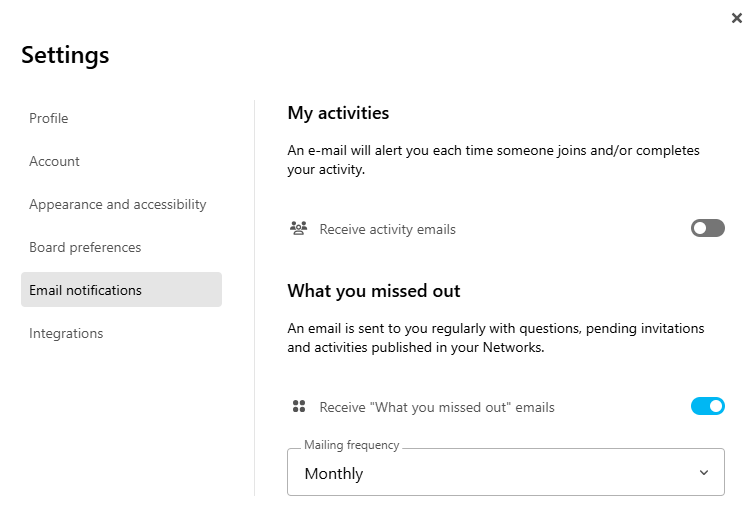The height and width of the screenshot is (520, 751).
Task: Open the Profile settings section
Action: coord(49,118)
